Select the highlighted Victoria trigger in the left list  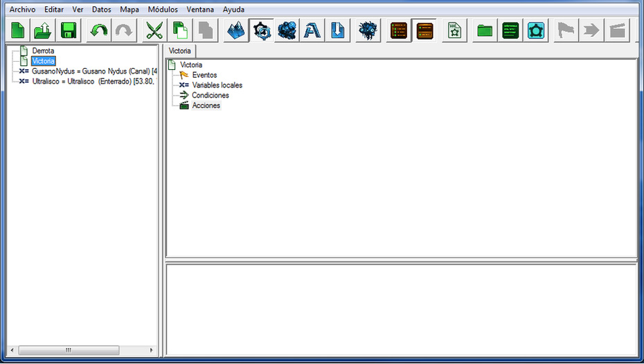click(43, 61)
